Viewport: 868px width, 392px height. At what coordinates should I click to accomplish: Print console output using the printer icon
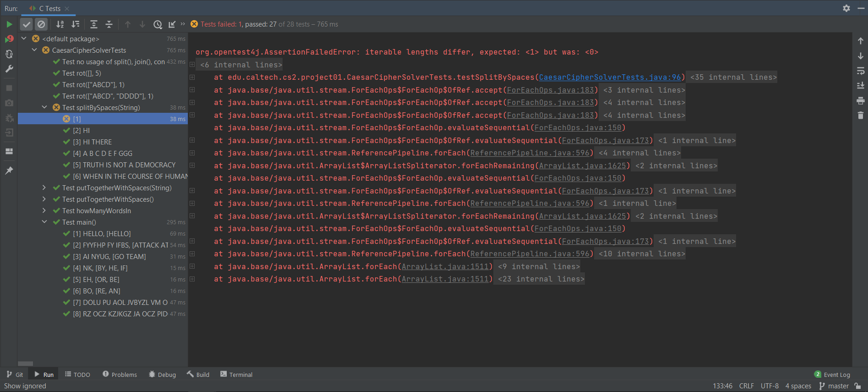click(860, 101)
